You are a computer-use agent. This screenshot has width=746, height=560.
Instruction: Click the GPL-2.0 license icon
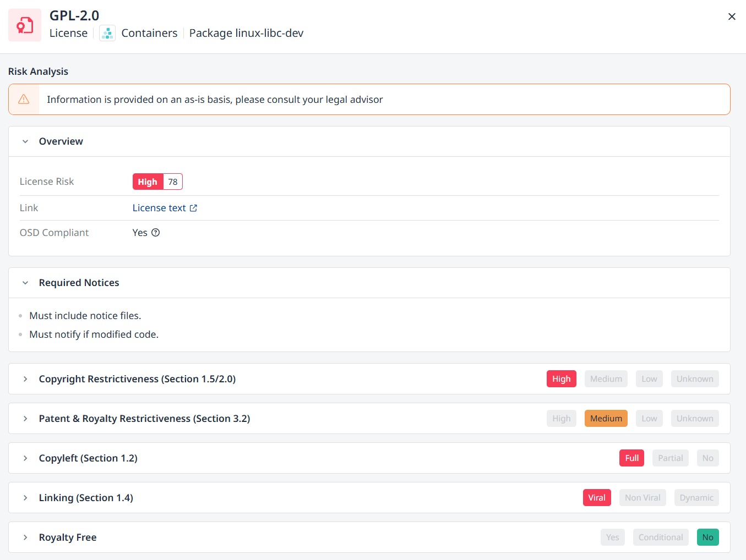[x=25, y=25]
